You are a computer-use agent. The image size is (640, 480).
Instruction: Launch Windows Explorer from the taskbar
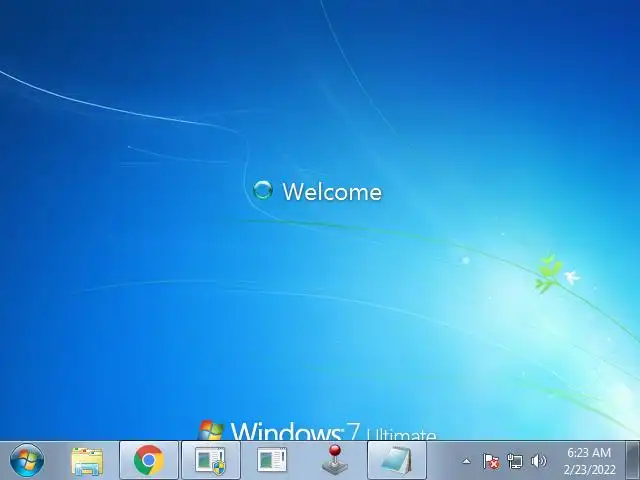pyautogui.click(x=87, y=461)
